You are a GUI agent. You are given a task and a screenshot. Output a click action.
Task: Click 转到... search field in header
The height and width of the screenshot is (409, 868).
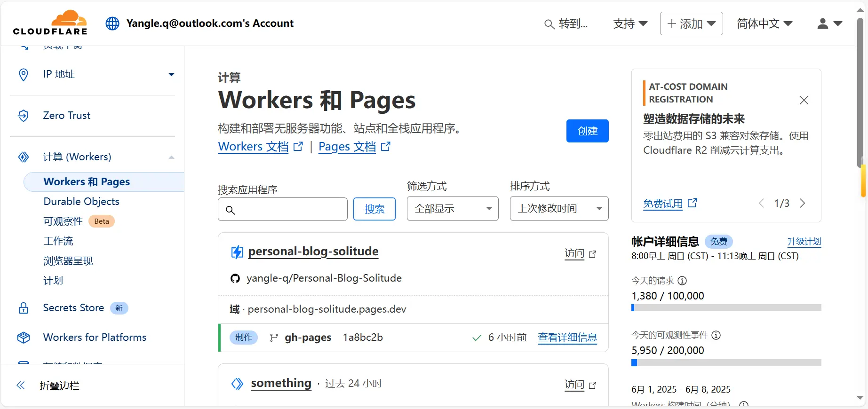(566, 24)
